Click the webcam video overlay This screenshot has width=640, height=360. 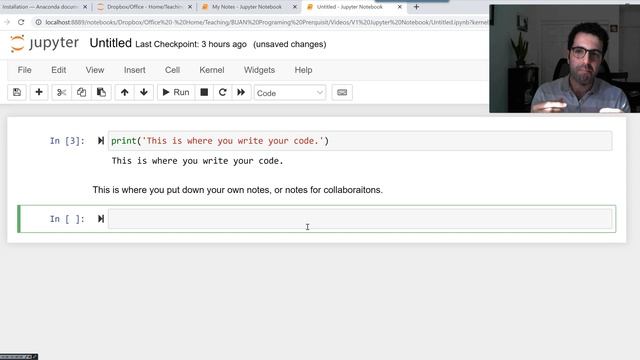[x=564, y=58]
